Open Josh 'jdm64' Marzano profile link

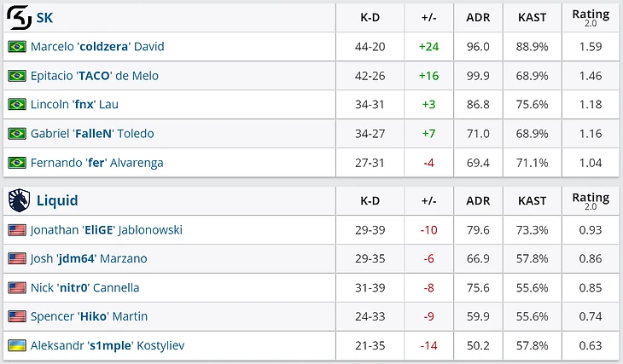[89, 258]
